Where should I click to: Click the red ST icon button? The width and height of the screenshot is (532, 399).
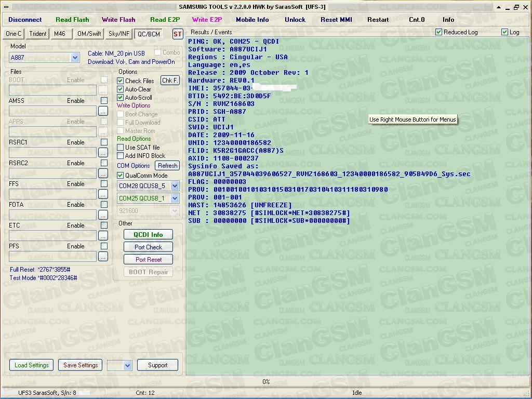(178, 34)
